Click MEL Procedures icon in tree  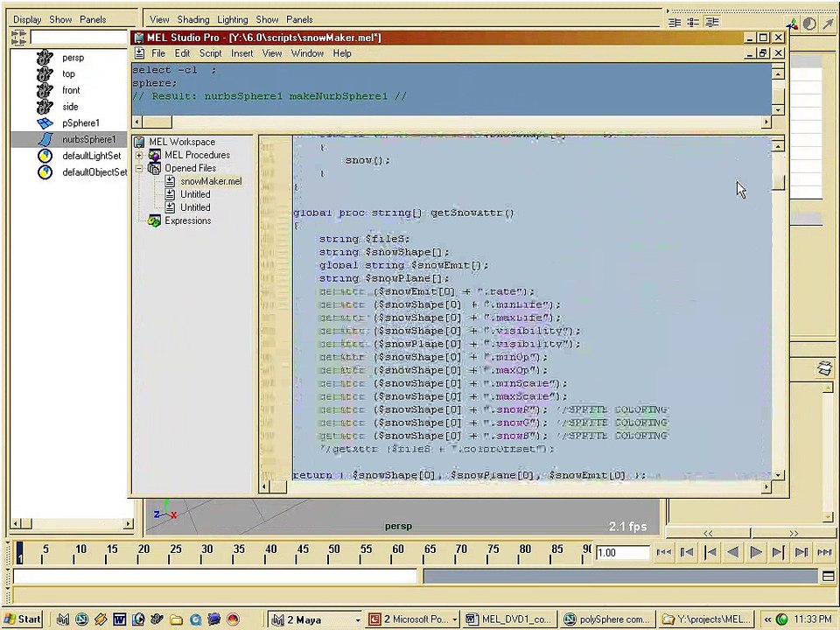pyautogui.click(x=155, y=156)
